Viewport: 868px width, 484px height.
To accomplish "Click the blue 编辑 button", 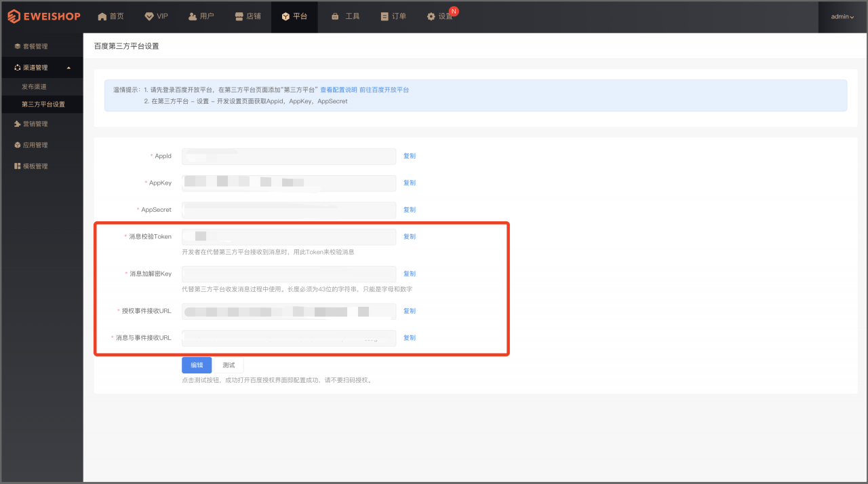I will 197,365.
